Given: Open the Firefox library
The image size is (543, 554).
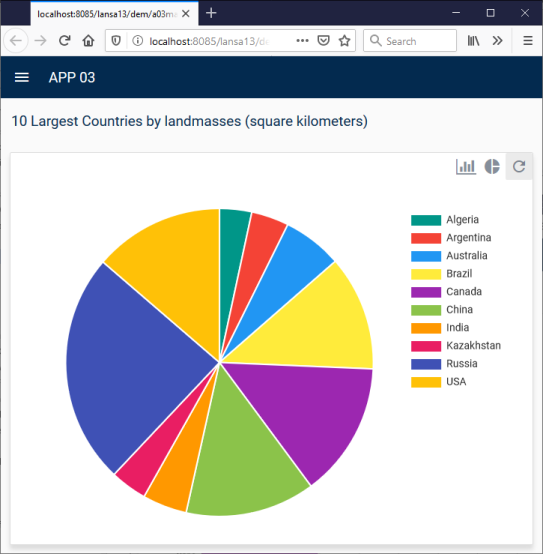Looking at the screenshot, I should (x=473, y=41).
